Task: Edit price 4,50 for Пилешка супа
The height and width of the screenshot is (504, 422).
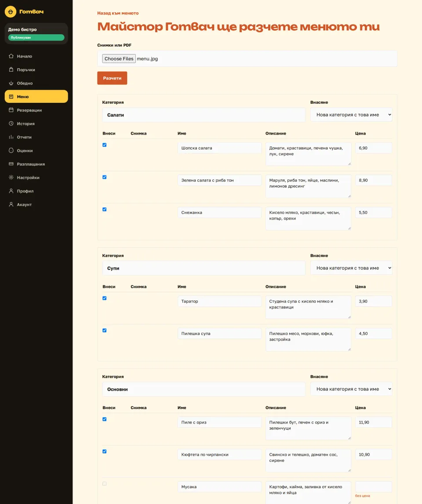Action: pos(374,333)
